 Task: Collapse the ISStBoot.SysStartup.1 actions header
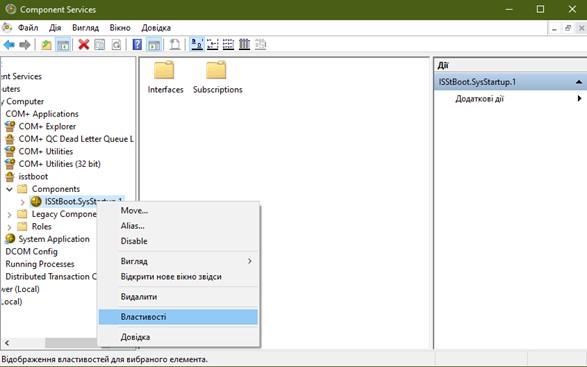point(578,82)
